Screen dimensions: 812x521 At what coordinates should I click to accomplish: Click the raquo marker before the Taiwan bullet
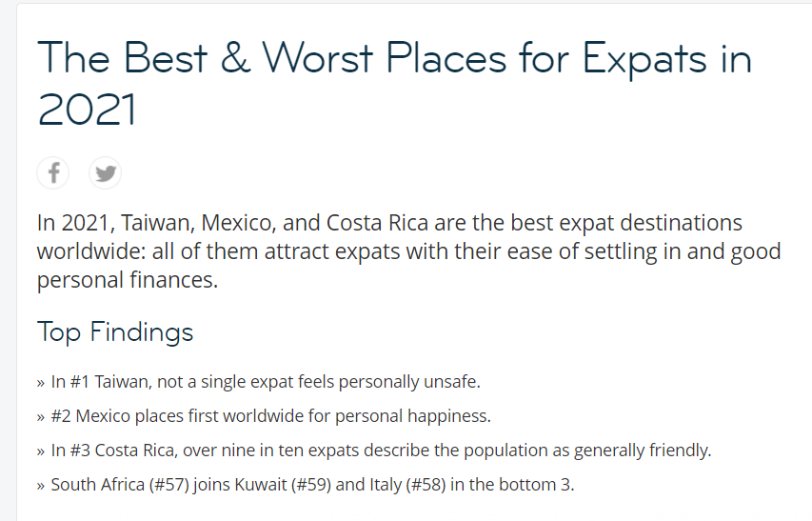[41, 383]
